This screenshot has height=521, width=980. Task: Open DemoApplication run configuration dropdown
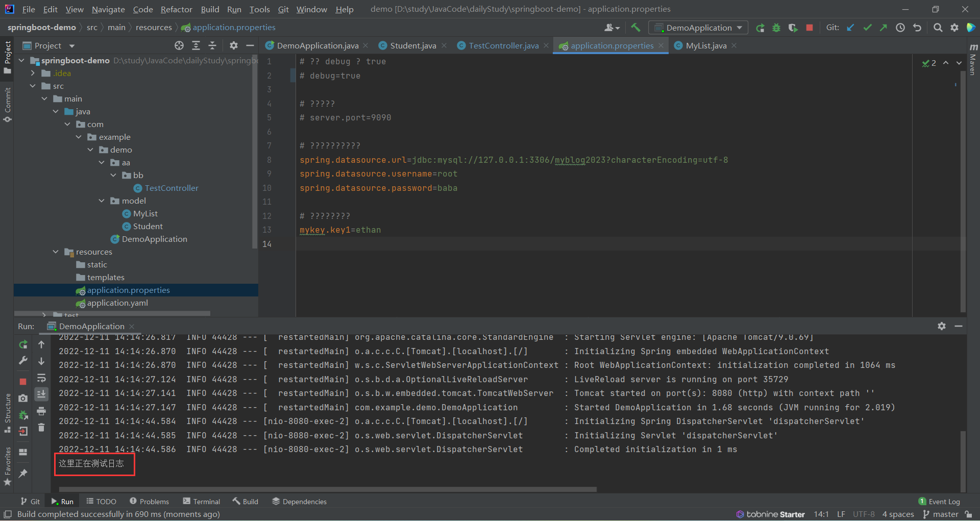(698, 28)
